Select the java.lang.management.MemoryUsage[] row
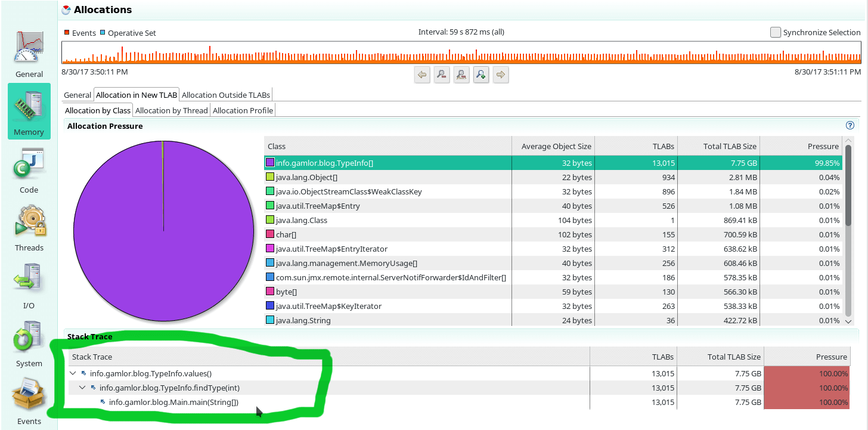868x430 pixels. coord(553,263)
